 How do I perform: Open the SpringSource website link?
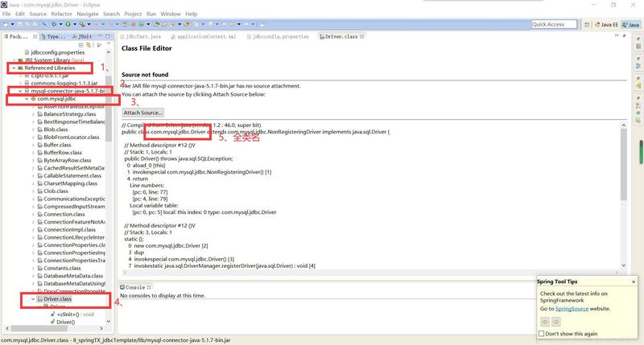pos(572,309)
